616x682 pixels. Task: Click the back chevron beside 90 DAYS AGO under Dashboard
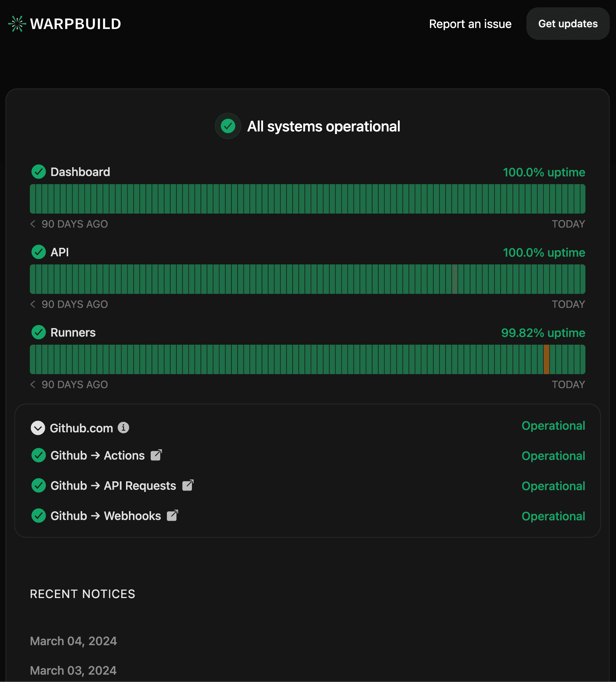pyautogui.click(x=32, y=224)
